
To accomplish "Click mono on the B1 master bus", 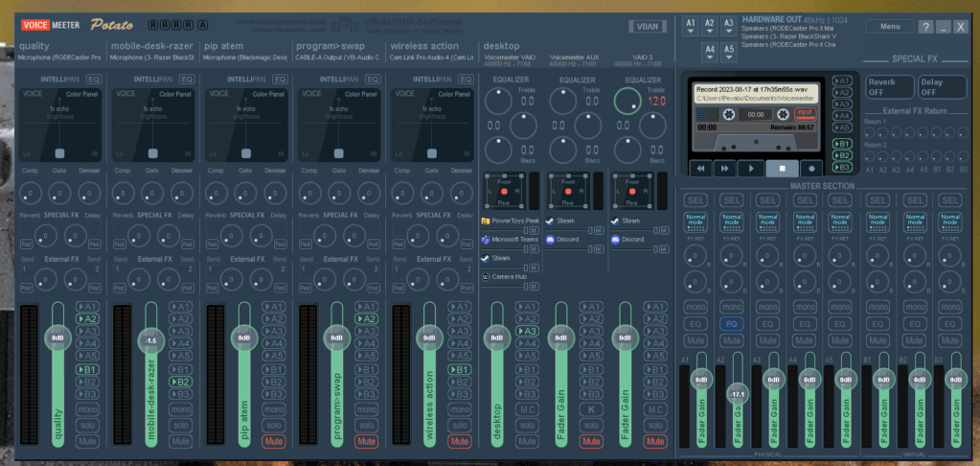I will point(877,307).
